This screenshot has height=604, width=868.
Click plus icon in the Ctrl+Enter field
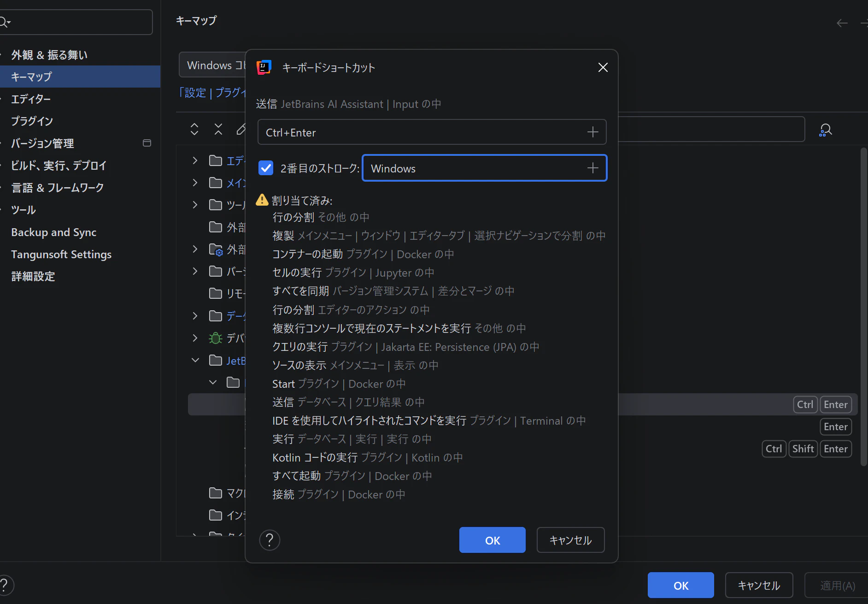pyautogui.click(x=593, y=132)
